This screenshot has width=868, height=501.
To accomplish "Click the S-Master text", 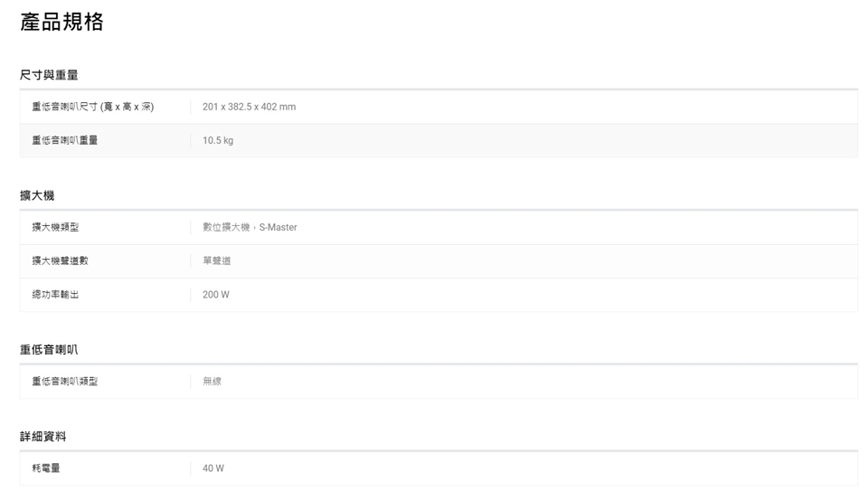I will point(278,227).
